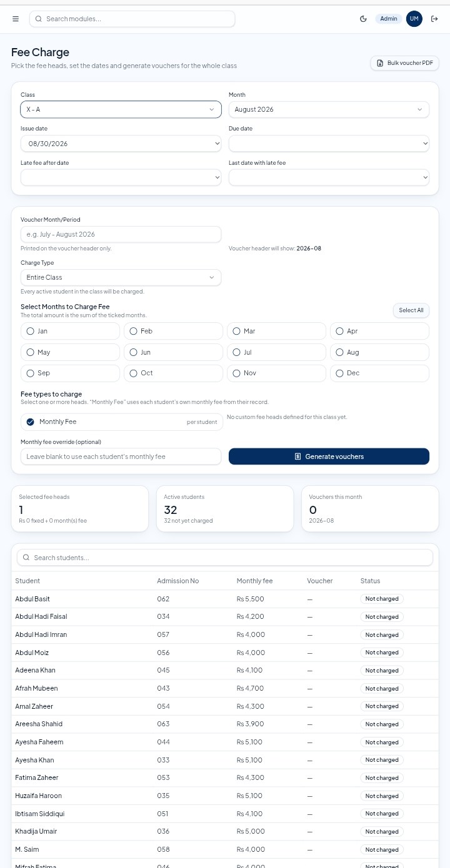Click the Voucher column header
This screenshot has width=450, height=868.
(319, 581)
